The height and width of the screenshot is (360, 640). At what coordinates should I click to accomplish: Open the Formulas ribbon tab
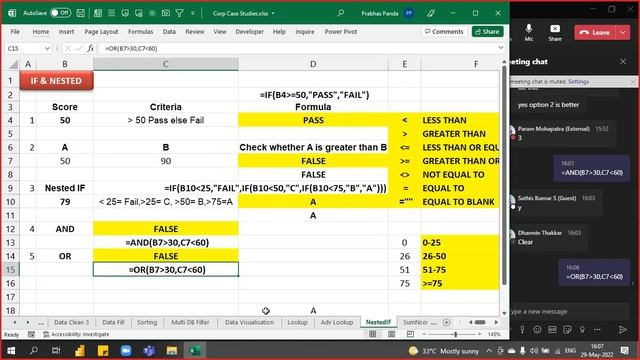point(140,31)
